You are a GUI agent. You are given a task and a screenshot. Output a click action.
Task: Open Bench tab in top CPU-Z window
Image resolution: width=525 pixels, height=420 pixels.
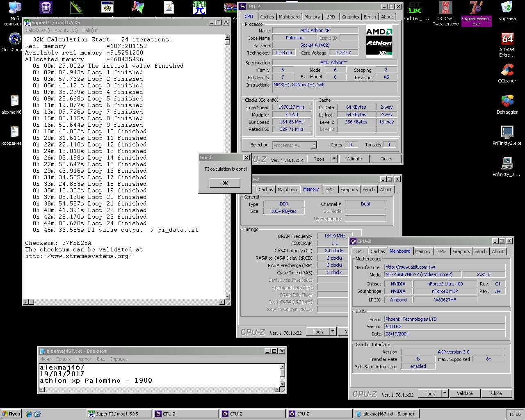[370, 17]
